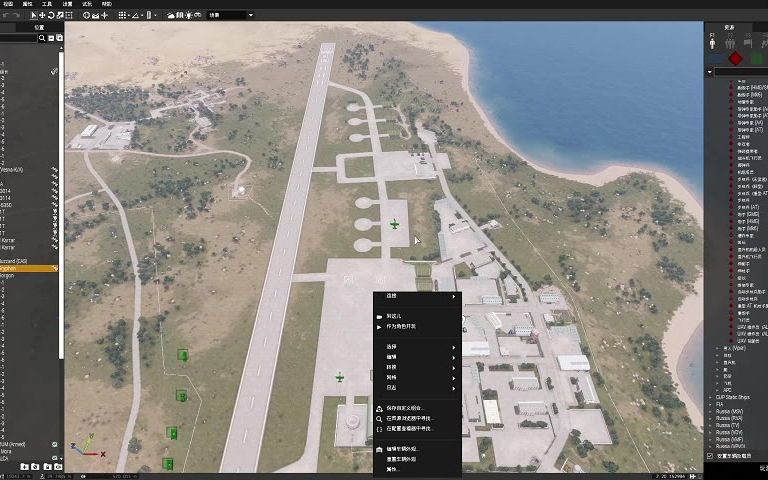Click the right panel asset search field
768x480 pixels.
tap(741, 72)
